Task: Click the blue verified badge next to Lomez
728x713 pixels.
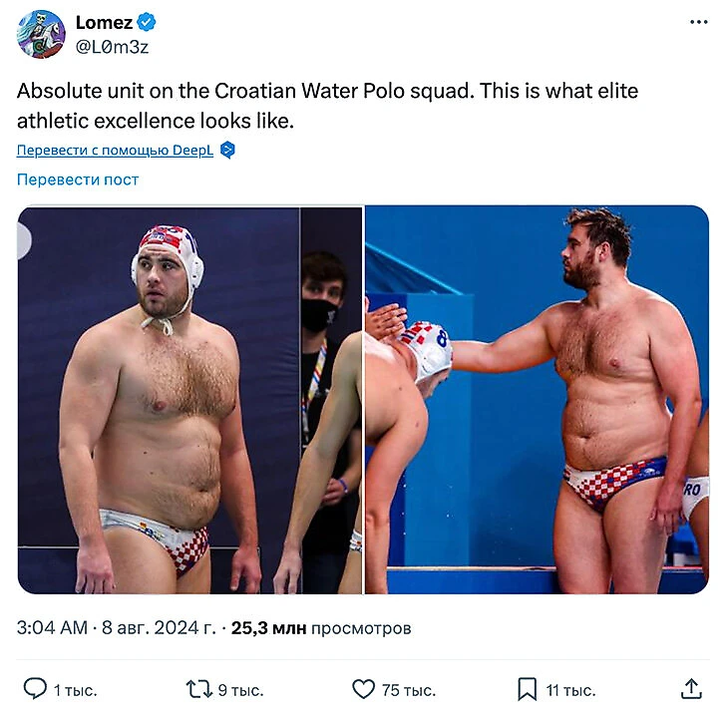Action: click(x=147, y=23)
